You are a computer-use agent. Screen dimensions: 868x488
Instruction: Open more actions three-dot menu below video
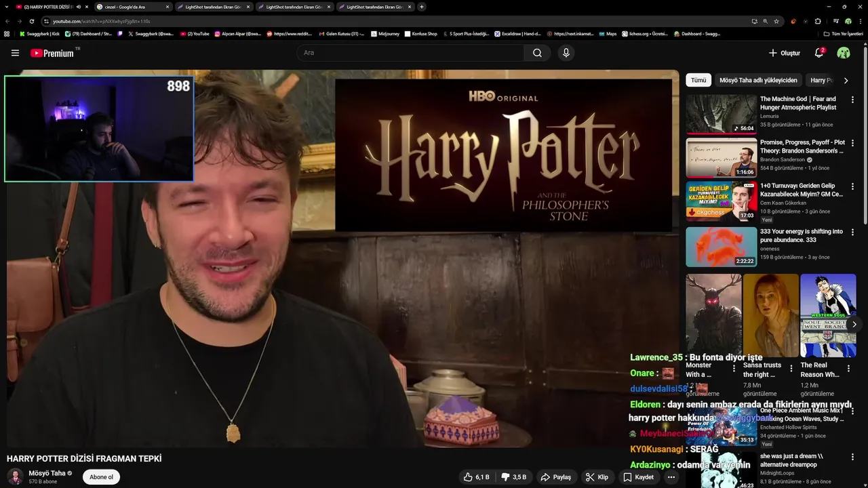point(671,477)
